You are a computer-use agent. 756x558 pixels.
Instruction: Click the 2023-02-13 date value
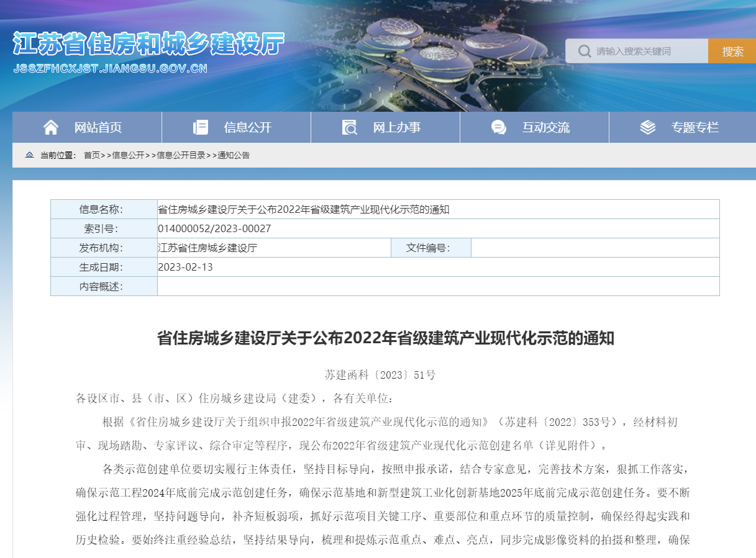(185, 267)
